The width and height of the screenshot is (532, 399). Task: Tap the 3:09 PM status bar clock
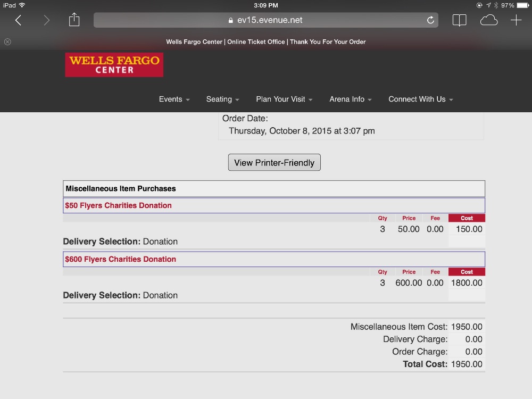point(265,5)
